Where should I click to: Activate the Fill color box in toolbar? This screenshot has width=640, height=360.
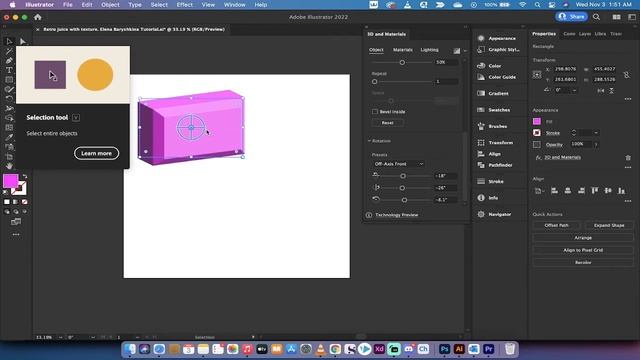point(11,181)
